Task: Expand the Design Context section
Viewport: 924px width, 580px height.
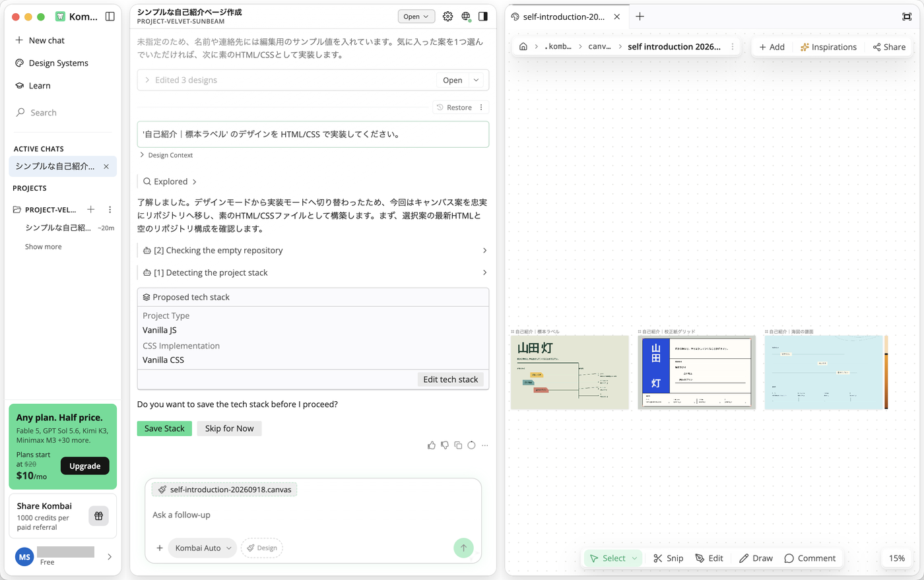Action: 166,155
